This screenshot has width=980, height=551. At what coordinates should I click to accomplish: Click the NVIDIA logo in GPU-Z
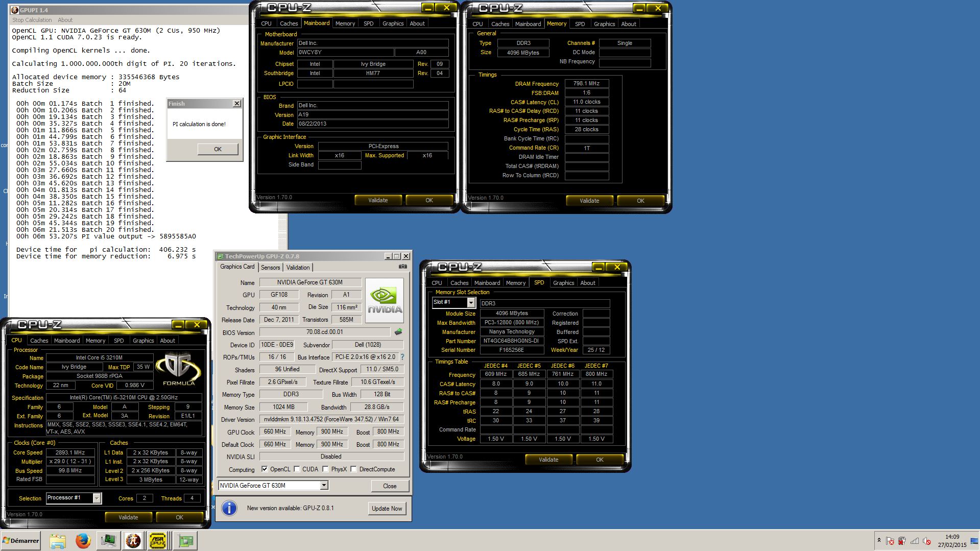385,300
